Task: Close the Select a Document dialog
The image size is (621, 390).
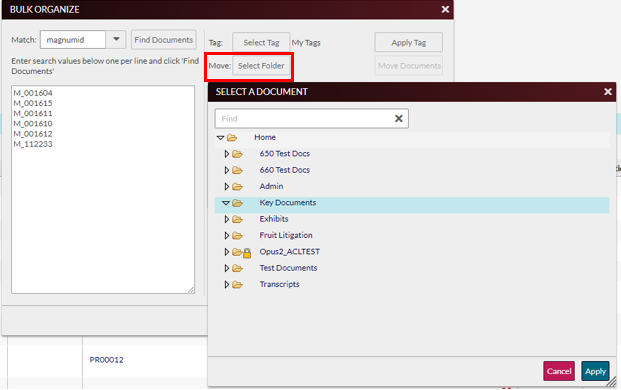Action: click(x=608, y=92)
